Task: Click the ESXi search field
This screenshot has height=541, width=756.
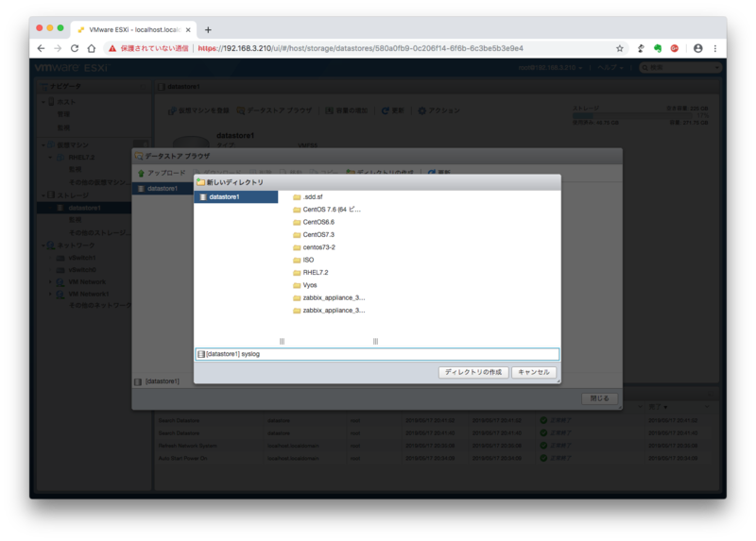Action: click(679, 67)
